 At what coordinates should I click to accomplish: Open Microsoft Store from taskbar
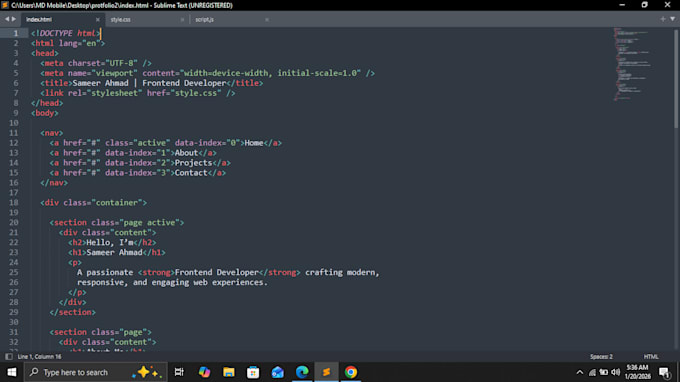(253, 372)
